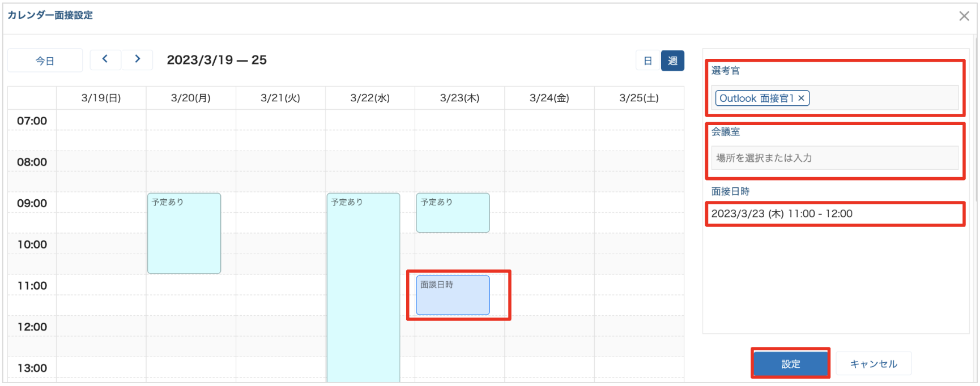Click 予定あり event on Thursday 3/23
Viewport: 980px width, 386px height.
click(x=453, y=213)
